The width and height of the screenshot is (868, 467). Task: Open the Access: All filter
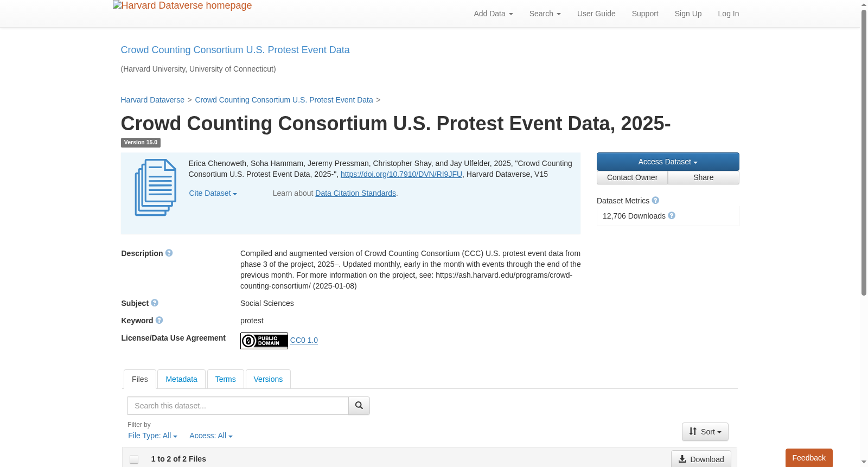pyautogui.click(x=210, y=436)
